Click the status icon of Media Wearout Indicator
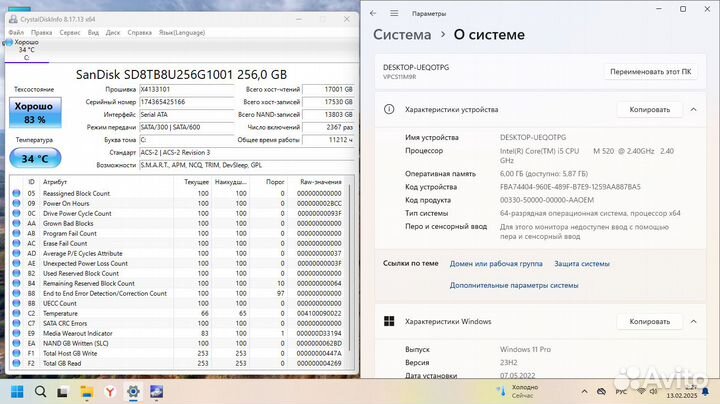Screen dimensions: 720x404 point(17,333)
